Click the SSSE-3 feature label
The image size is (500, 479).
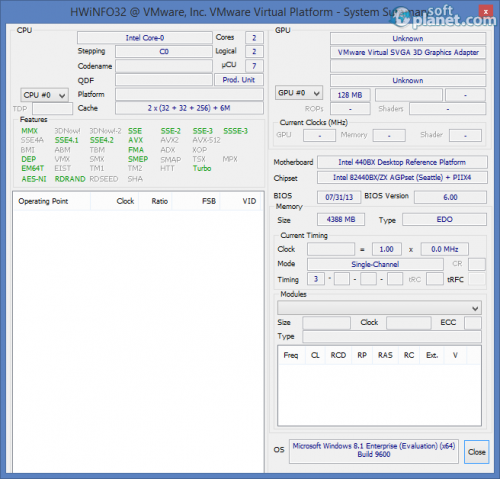tap(236, 131)
